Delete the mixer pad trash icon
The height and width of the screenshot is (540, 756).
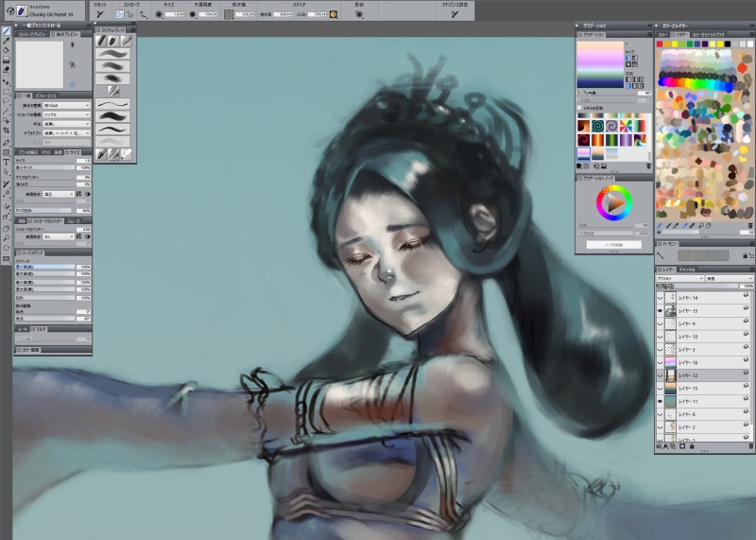(x=750, y=225)
